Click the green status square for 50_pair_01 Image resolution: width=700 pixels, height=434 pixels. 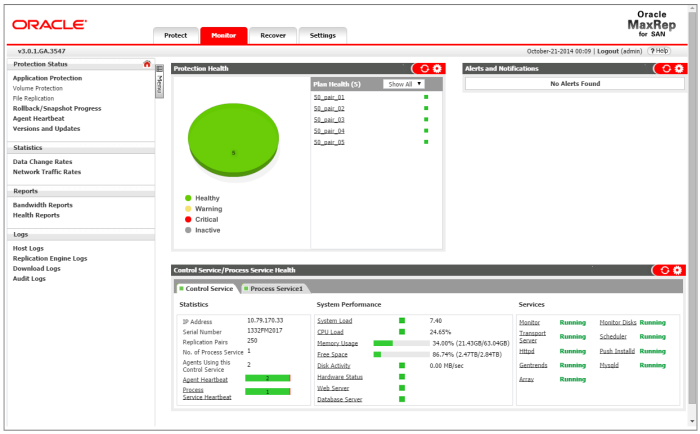coord(426,97)
